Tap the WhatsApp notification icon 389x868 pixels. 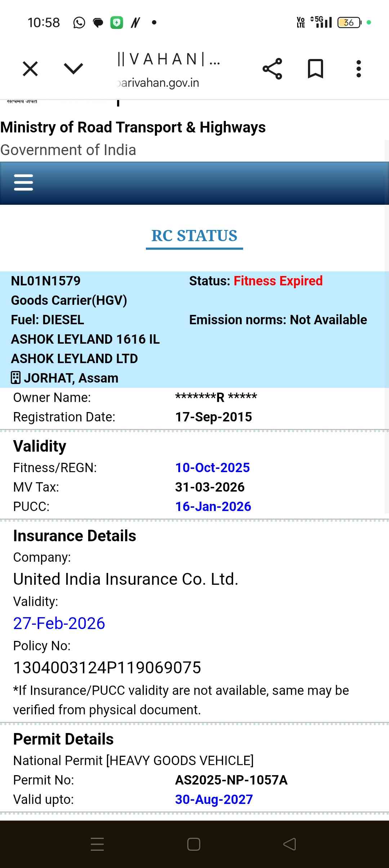79,23
